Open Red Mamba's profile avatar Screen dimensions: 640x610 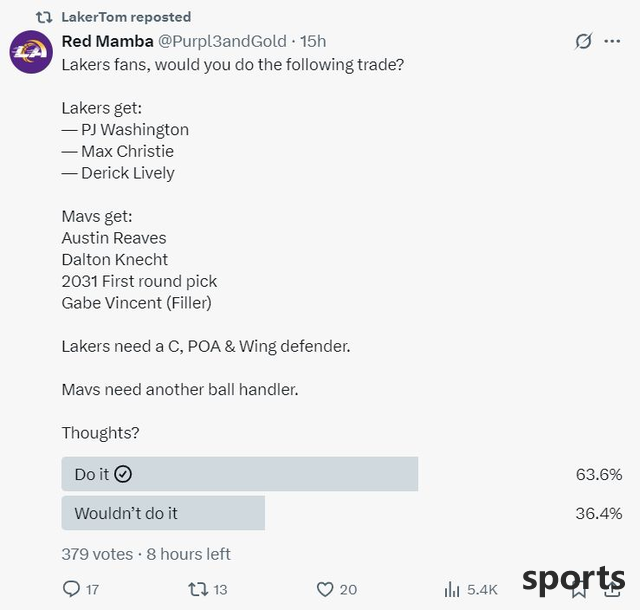(31, 52)
